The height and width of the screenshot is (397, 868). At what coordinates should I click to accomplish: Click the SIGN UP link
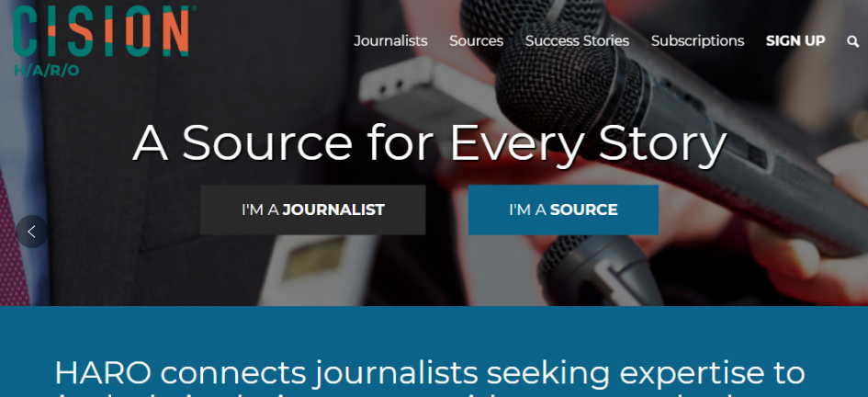pos(795,41)
